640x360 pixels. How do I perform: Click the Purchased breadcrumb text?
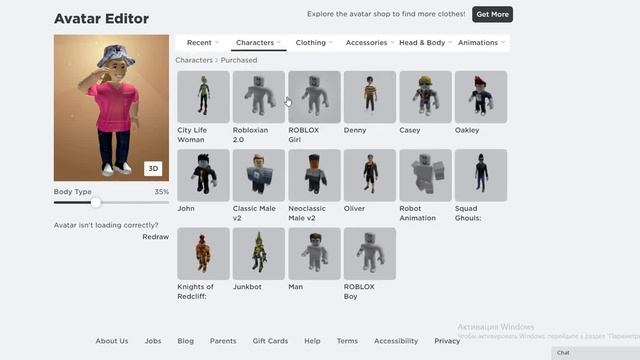tap(239, 60)
